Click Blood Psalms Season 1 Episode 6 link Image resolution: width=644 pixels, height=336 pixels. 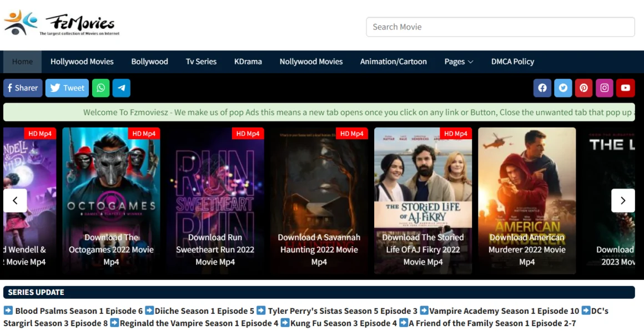tap(79, 311)
